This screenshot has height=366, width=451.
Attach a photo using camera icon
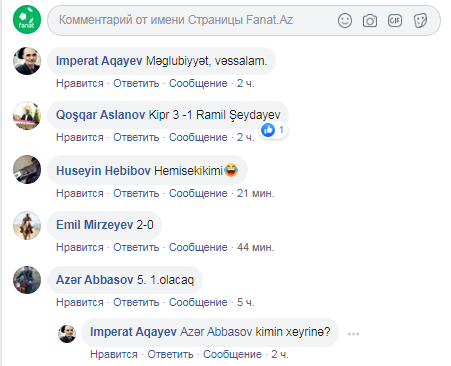coord(370,21)
